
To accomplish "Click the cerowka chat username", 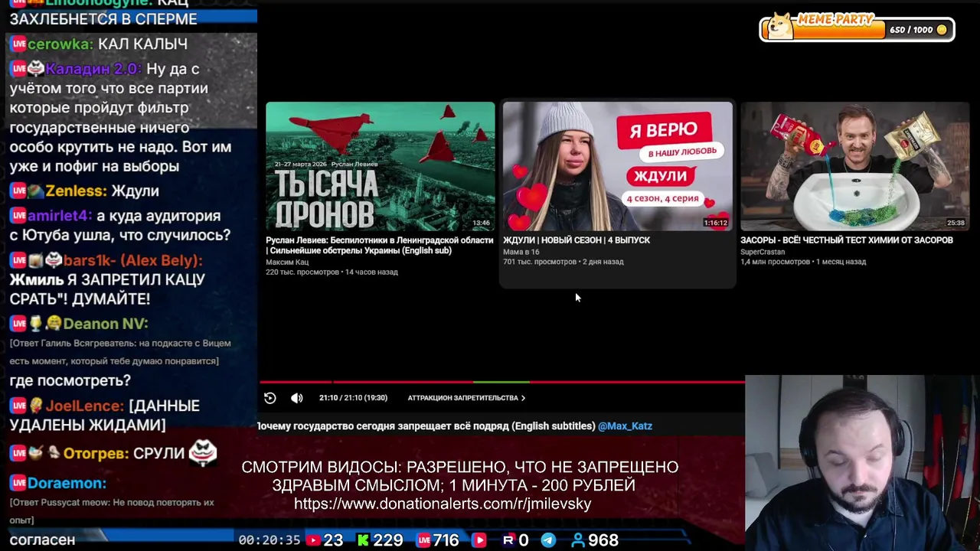I will 60,44.
